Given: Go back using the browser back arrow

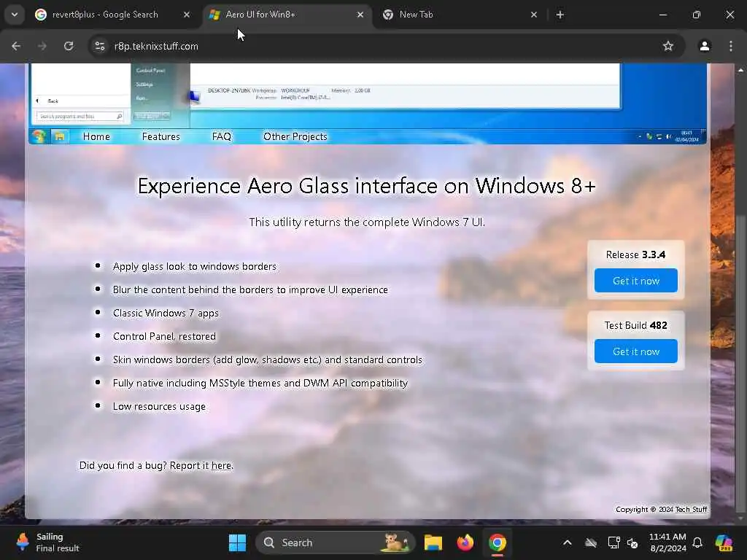Looking at the screenshot, I should tap(16, 46).
